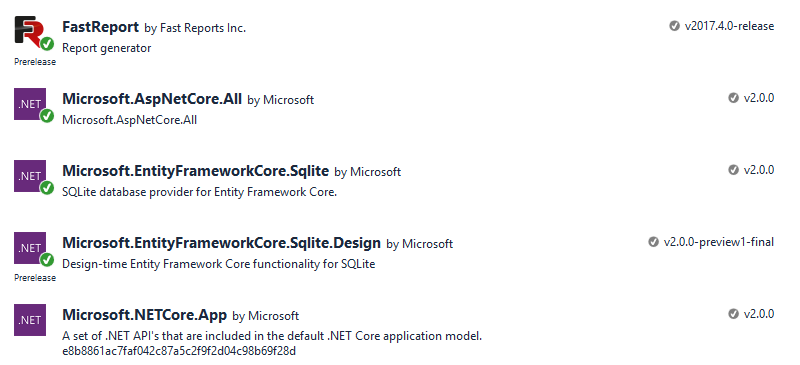
Task: Open the Microsoft.EntityFrameworkCore.Sqlite package entry
Action: pyautogui.click(x=195, y=171)
